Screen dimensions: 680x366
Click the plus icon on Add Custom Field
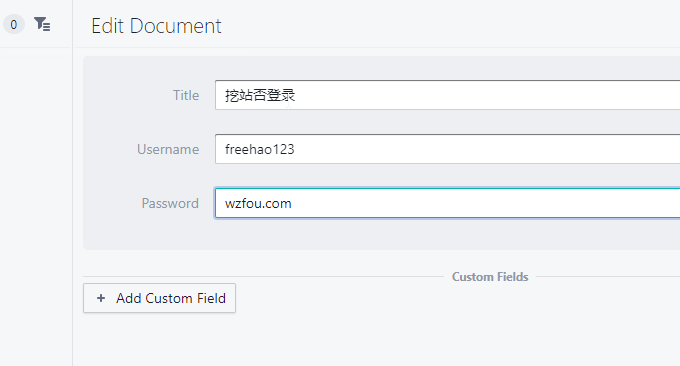[x=101, y=298]
